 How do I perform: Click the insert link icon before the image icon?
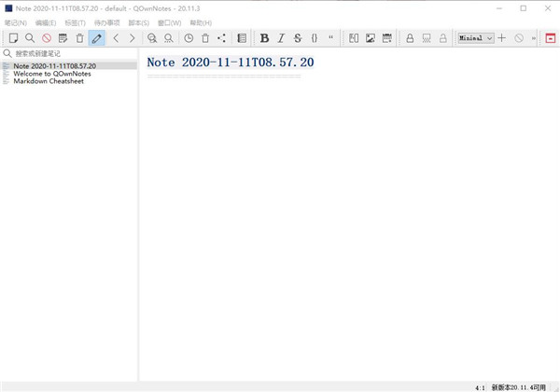(x=354, y=38)
